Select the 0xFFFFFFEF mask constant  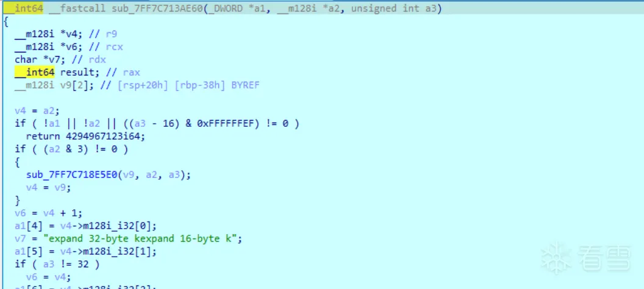(x=228, y=124)
